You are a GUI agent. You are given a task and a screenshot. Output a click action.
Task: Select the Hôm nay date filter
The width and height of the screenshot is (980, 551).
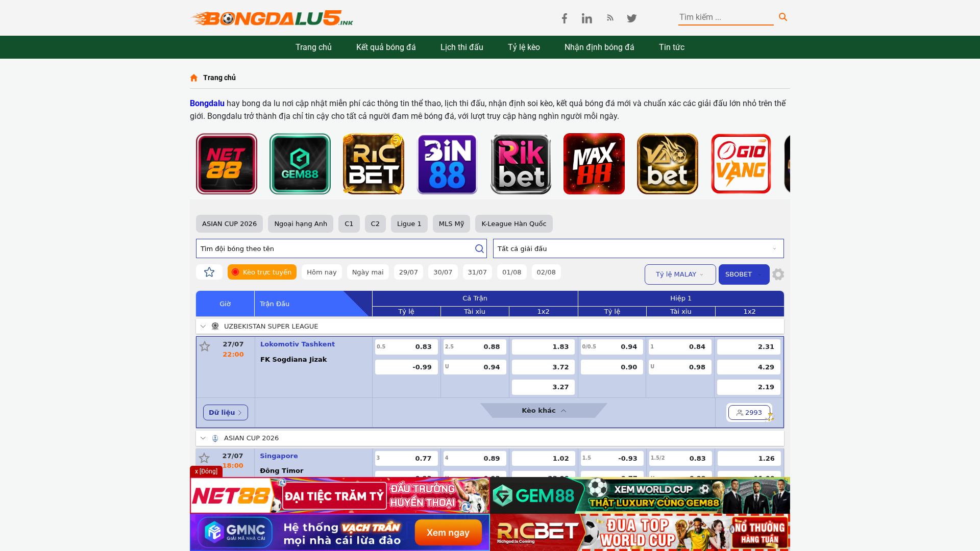coord(322,272)
